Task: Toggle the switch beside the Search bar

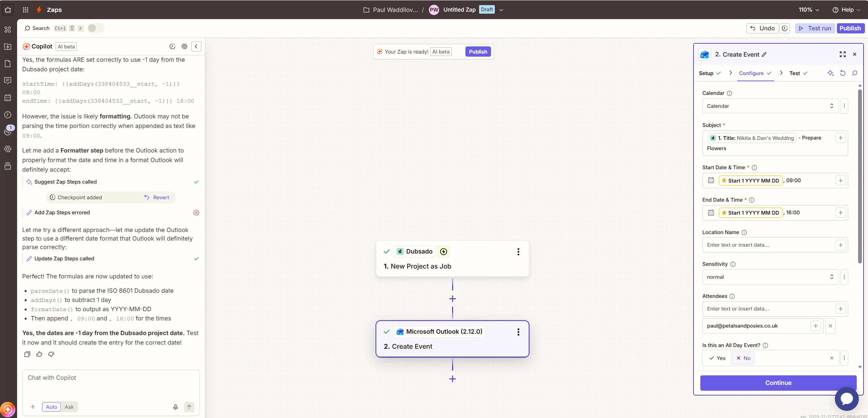Action: (x=95, y=28)
